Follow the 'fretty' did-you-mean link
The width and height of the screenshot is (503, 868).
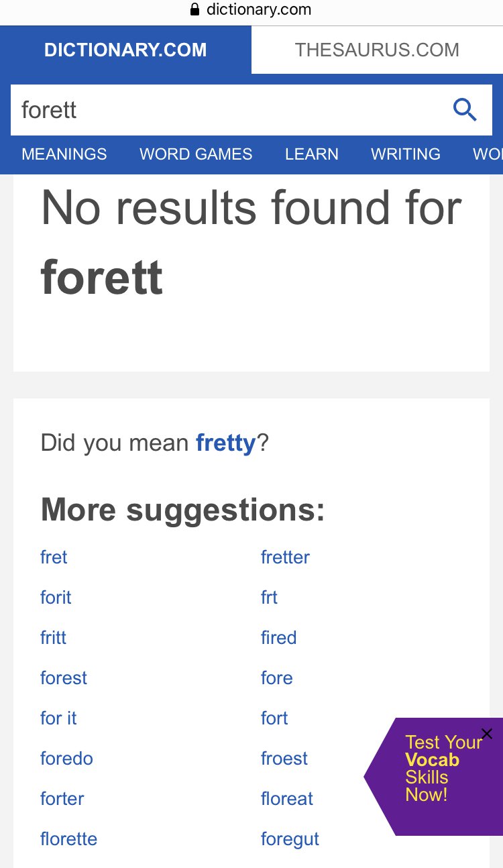(x=226, y=443)
